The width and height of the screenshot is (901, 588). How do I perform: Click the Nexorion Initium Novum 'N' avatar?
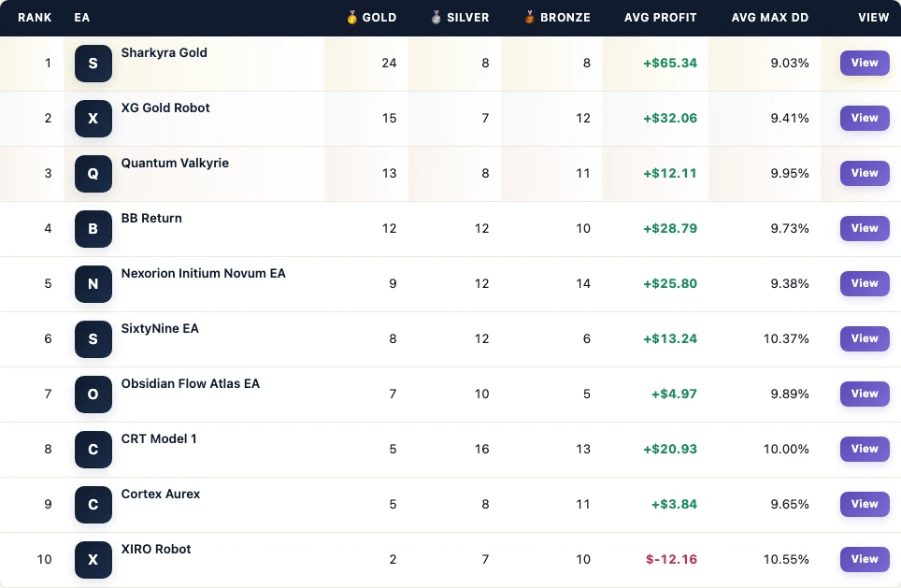(x=93, y=284)
